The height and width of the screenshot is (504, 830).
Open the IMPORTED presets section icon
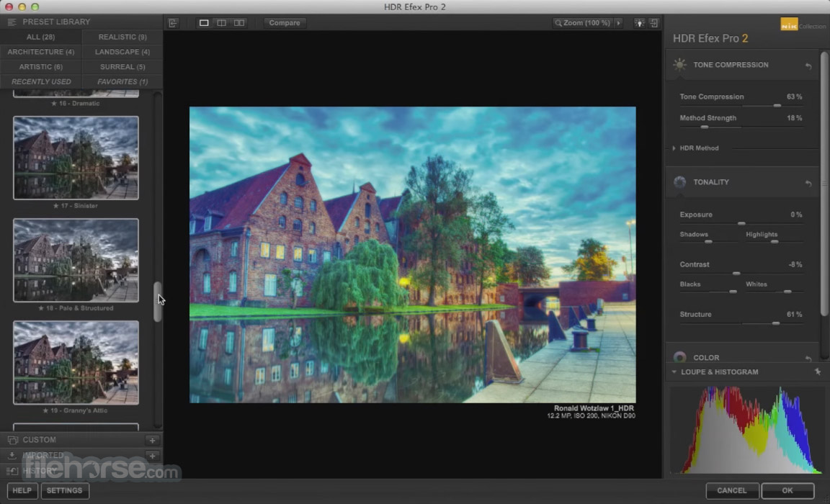[13, 455]
